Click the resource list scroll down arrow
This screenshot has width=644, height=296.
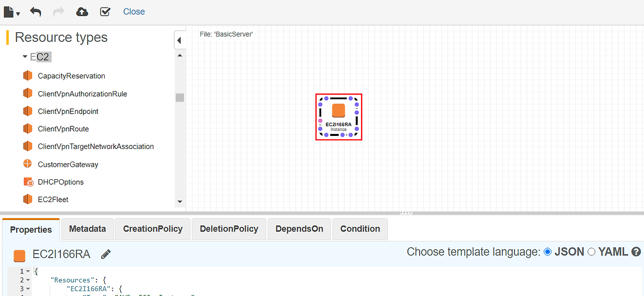click(x=180, y=202)
